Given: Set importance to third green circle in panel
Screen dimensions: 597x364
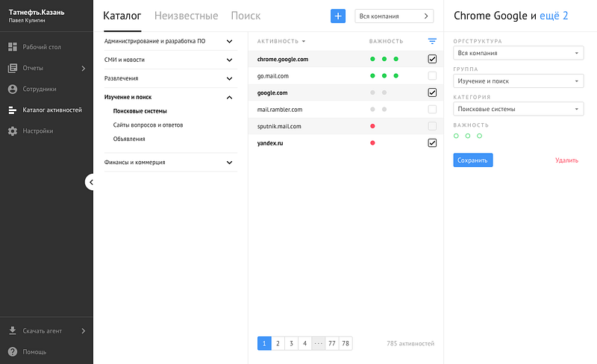Looking at the screenshot, I should [x=479, y=136].
